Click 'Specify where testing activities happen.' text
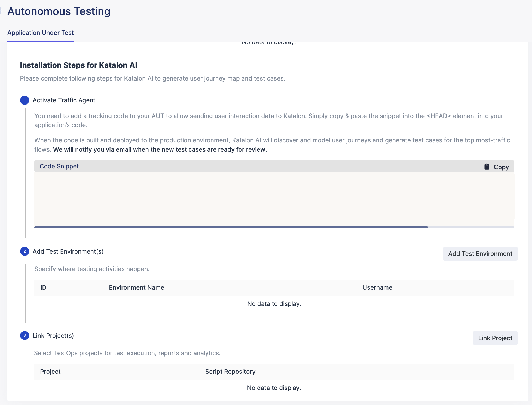Image resolution: width=532 pixels, height=405 pixels. (92, 269)
